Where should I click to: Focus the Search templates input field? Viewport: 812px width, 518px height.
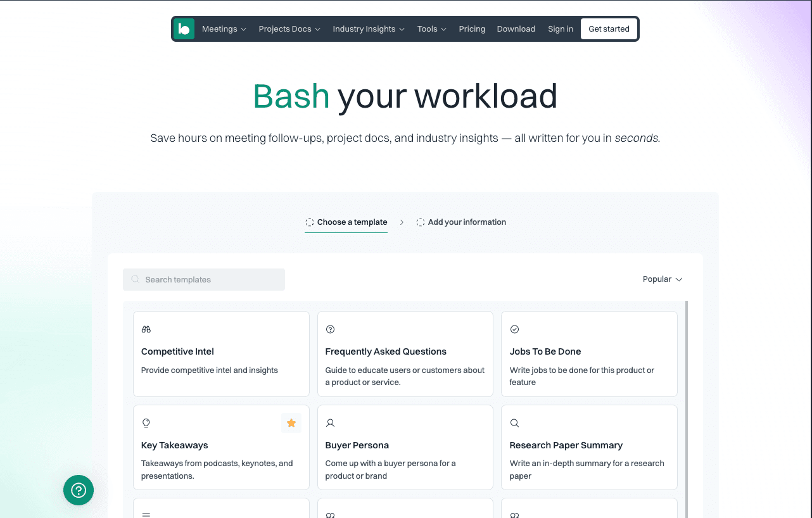pyautogui.click(x=209, y=279)
